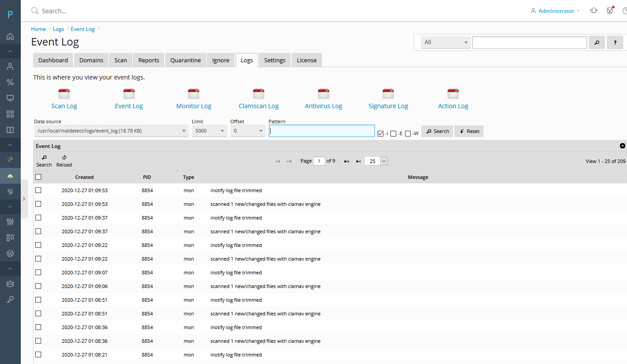627x364 pixels.
Task: Expand the sidebar using the arrow handle
Action: click(x=24, y=199)
